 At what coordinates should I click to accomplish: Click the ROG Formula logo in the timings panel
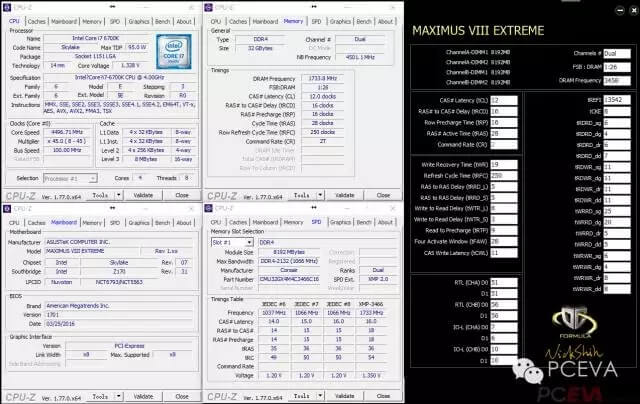tap(569, 325)
